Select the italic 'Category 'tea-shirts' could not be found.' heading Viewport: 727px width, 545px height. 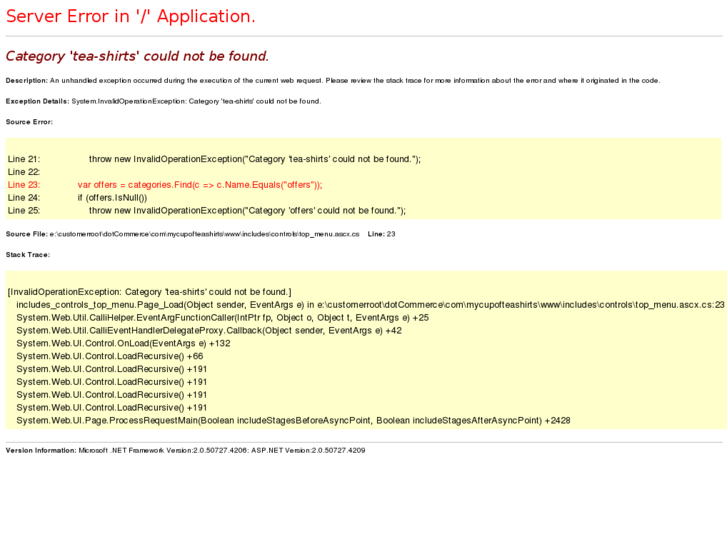(x=137, y=56)
